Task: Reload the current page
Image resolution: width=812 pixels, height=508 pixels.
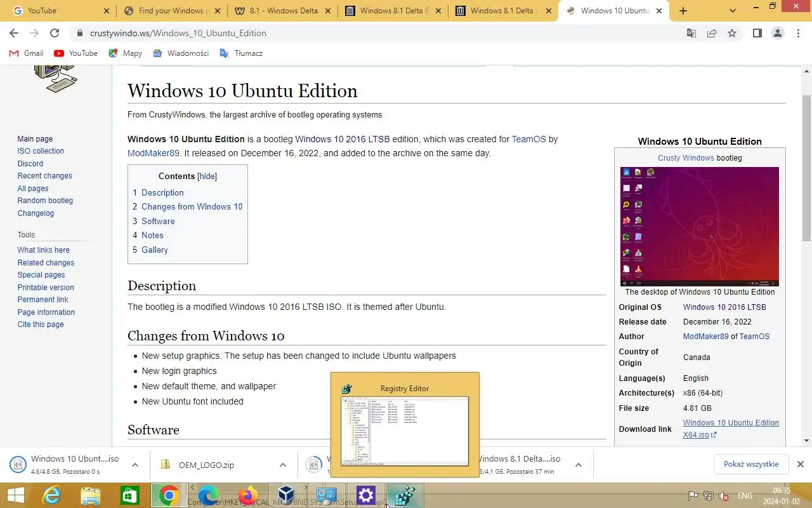Action: 55,33
